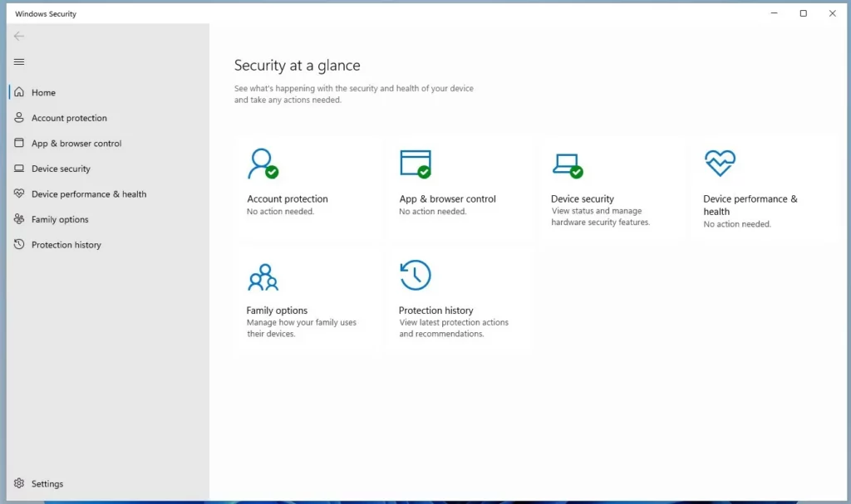Open Family options tile's large people icon

263,277
